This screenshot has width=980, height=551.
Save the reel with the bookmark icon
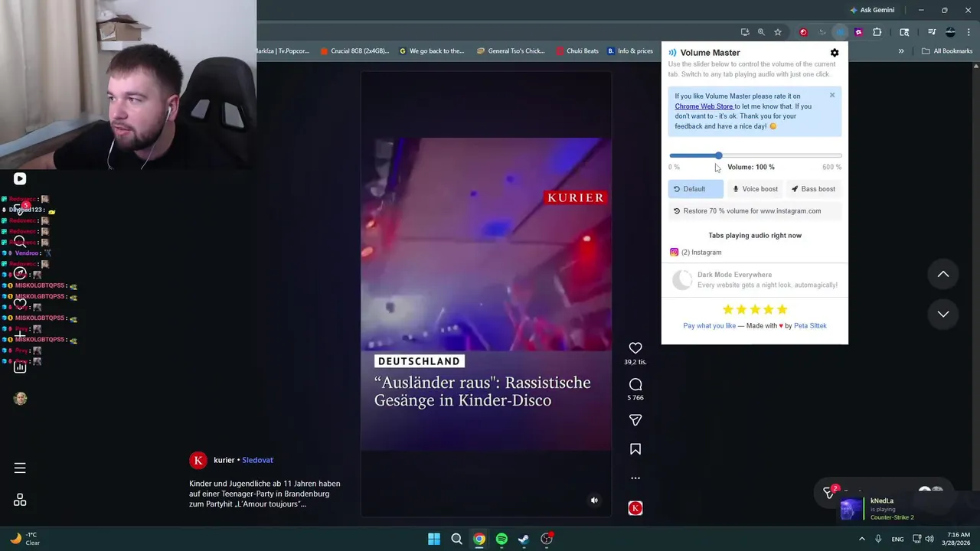click(635, 449)
